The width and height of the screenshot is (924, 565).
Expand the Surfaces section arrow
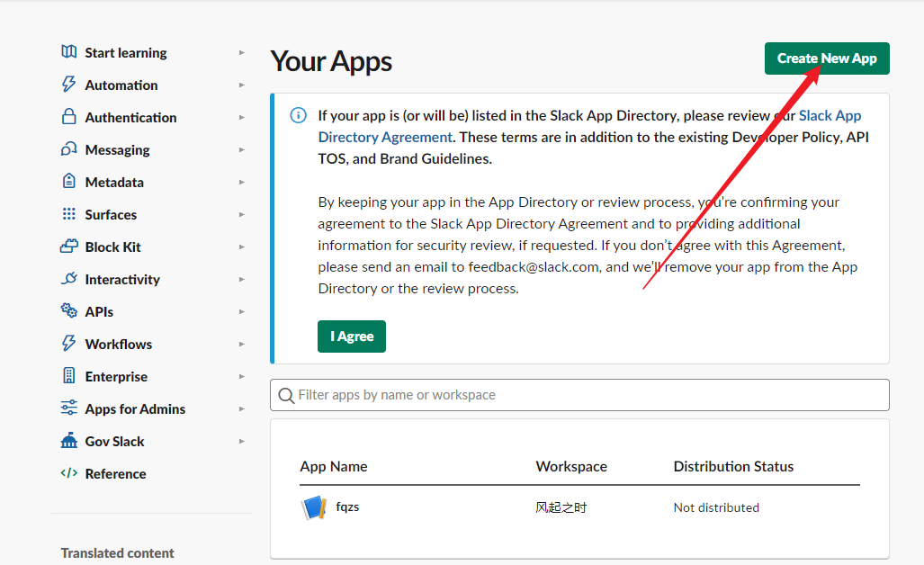click(242, 215)
